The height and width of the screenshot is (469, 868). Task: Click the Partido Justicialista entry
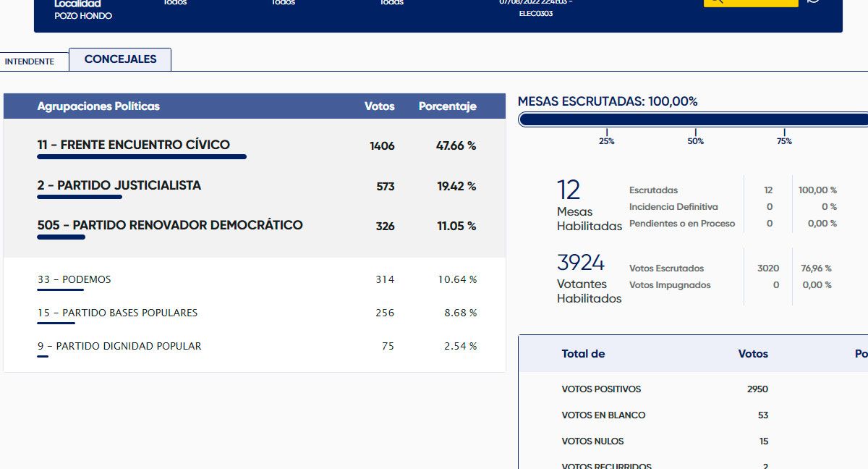click(119, 185)
